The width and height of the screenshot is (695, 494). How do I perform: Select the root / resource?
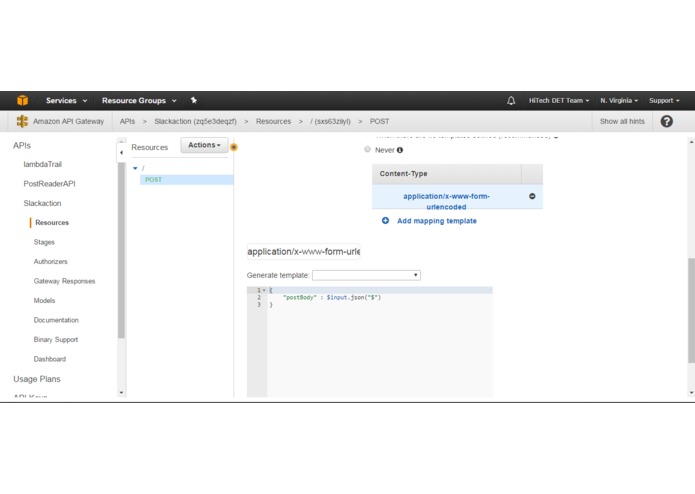pyautogui.click(x=143, y=168)
